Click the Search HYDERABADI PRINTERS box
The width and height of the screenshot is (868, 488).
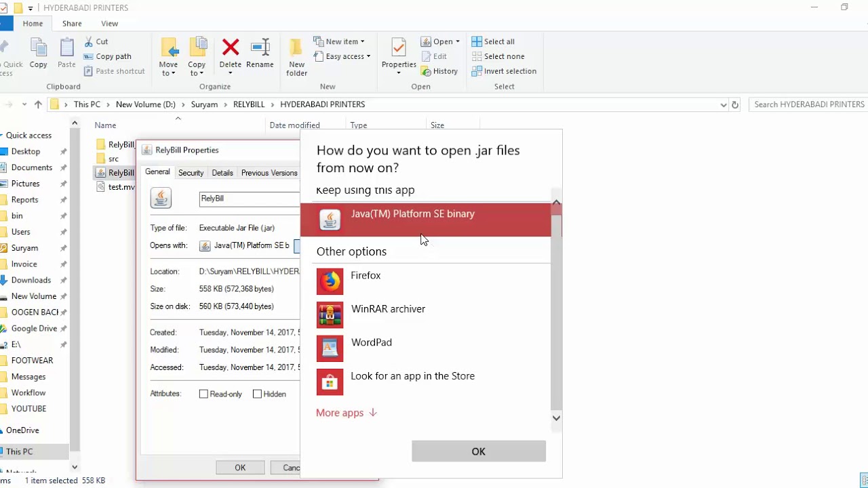click(x=808, y=104)
